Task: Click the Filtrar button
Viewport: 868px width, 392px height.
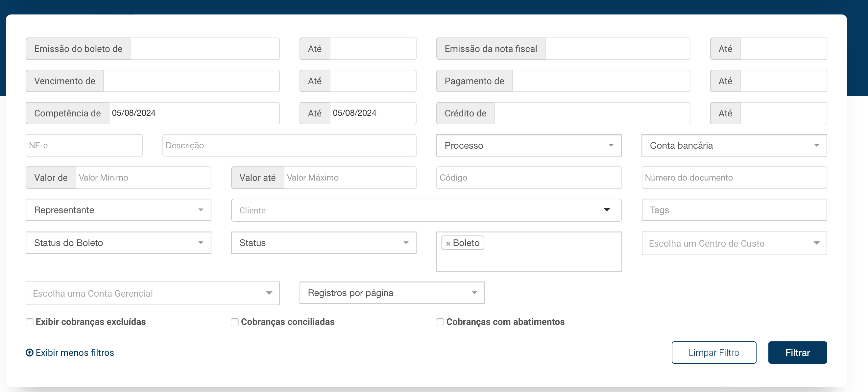Action: tap(797, 352)
